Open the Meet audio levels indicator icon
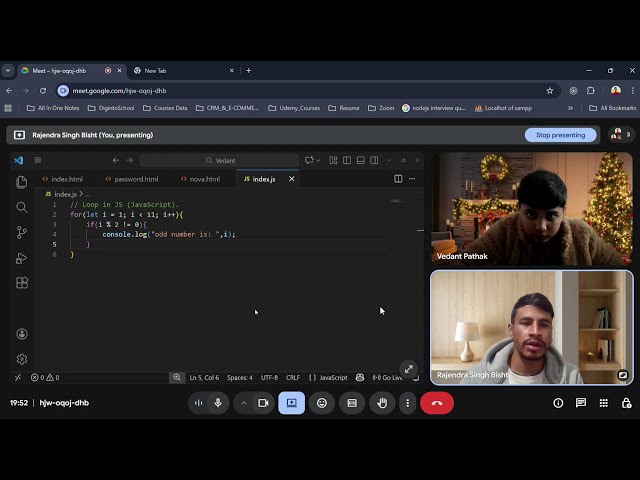640x480 pixels. [x=198, y=403]
